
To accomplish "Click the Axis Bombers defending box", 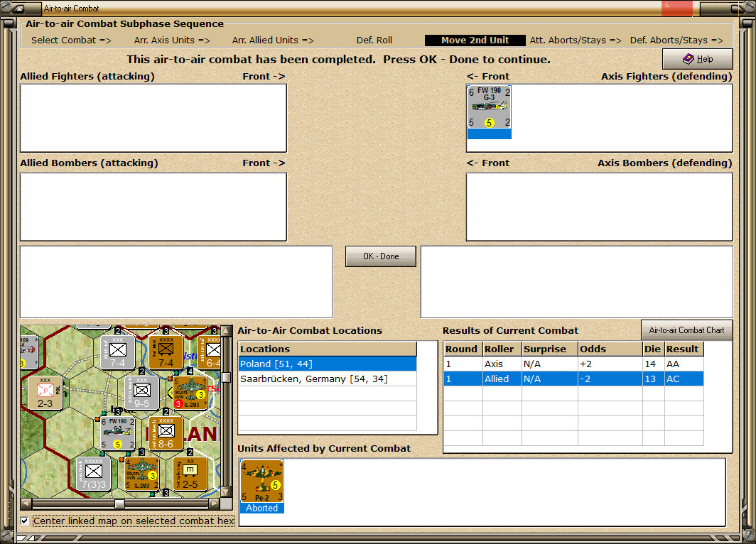I will tap(599, 207).
